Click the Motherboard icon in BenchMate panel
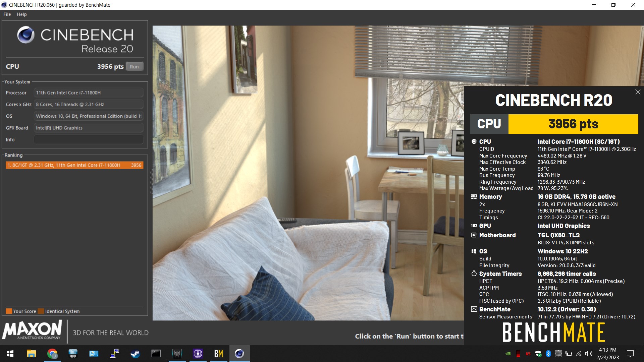 [474, 235]
